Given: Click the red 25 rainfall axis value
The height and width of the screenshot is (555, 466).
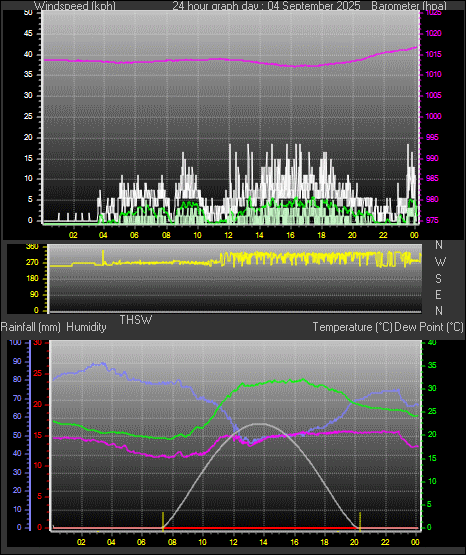Looking at the screenshot, I should pyautogui.click(x=37, y=373).
